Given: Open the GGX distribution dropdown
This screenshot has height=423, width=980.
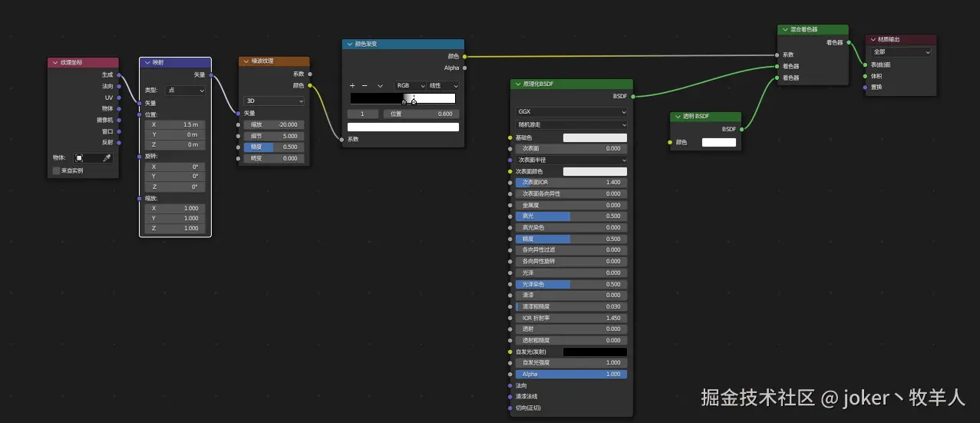Looking at the screenshot, I should pos(572,111).
